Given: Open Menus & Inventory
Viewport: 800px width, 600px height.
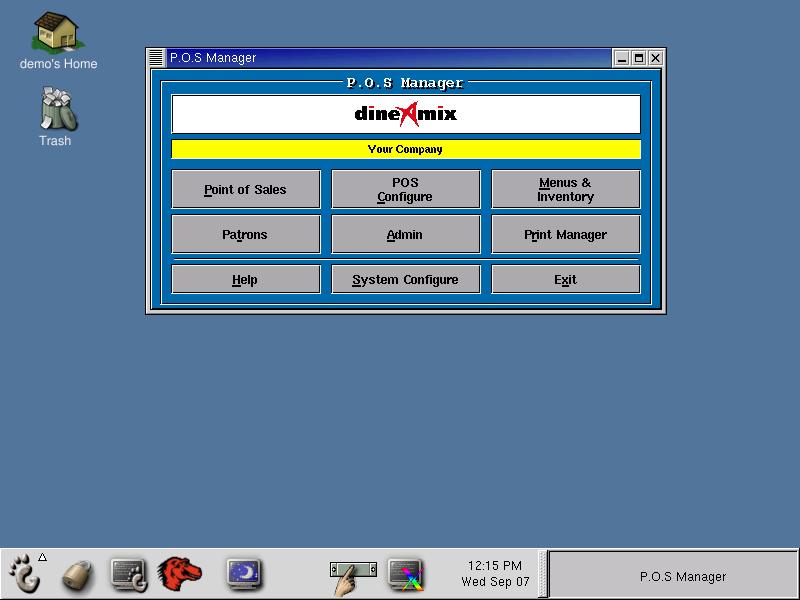Looking at the screenshot, I should pos(565,189).
